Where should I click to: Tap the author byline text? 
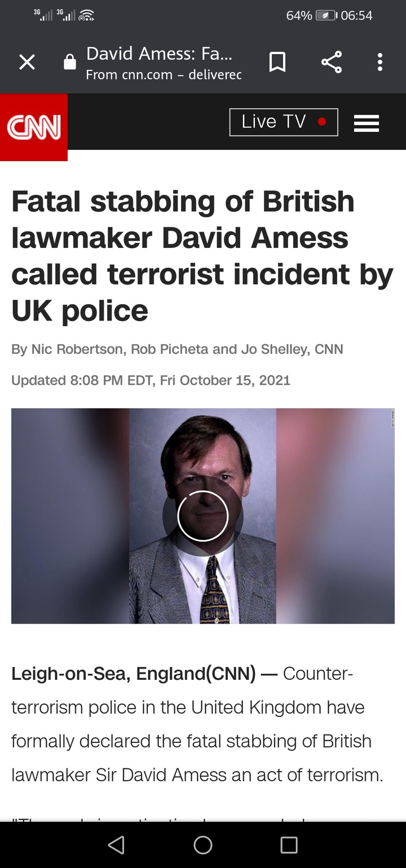click(177, 349)
